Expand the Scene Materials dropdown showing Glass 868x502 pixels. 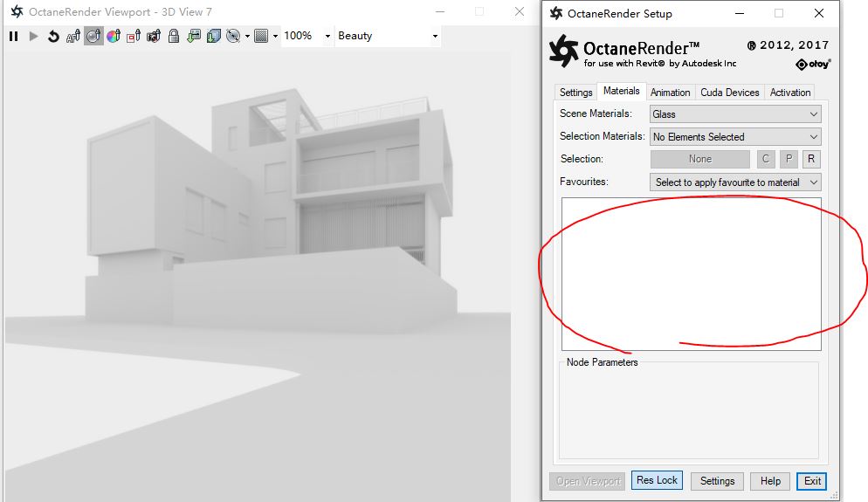[735, 114]
